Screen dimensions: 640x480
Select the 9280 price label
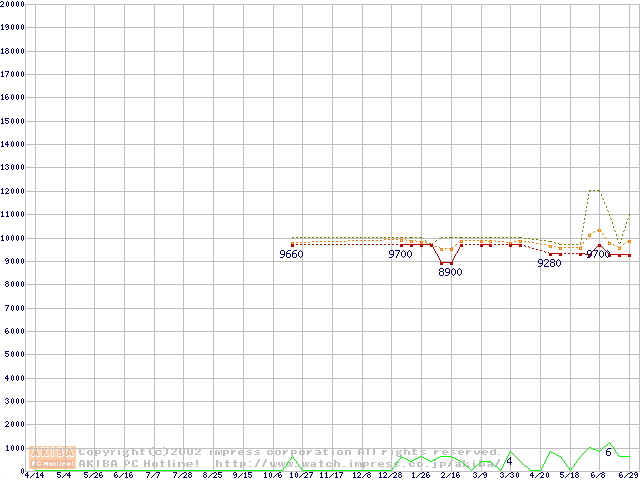coord(549,264)
